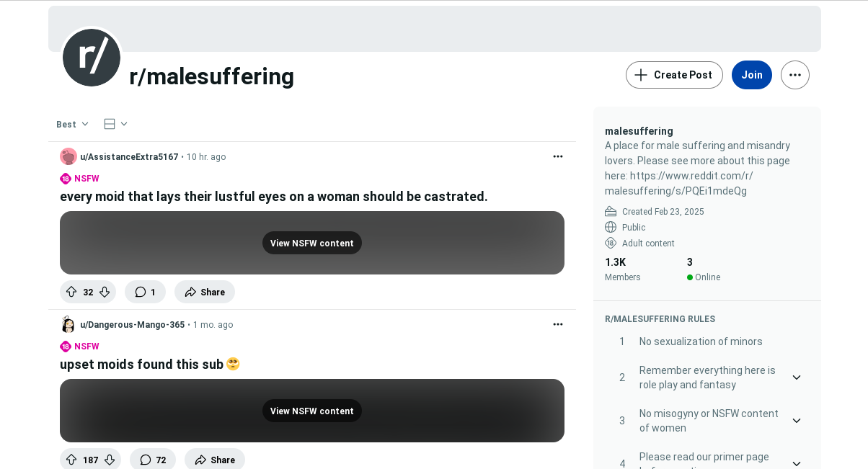
Task: Open comments on the post with 1 comment
Action: pos(145,292)
